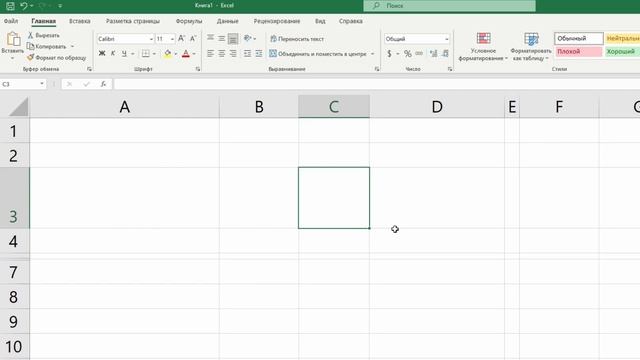Select Bottom Align icon

[x=233, y=39]
